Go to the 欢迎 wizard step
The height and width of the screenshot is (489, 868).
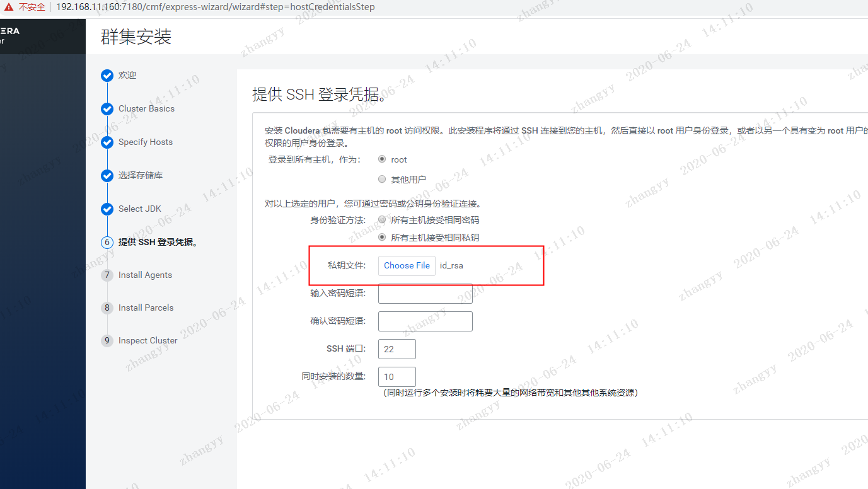click(x=127, y=76)
